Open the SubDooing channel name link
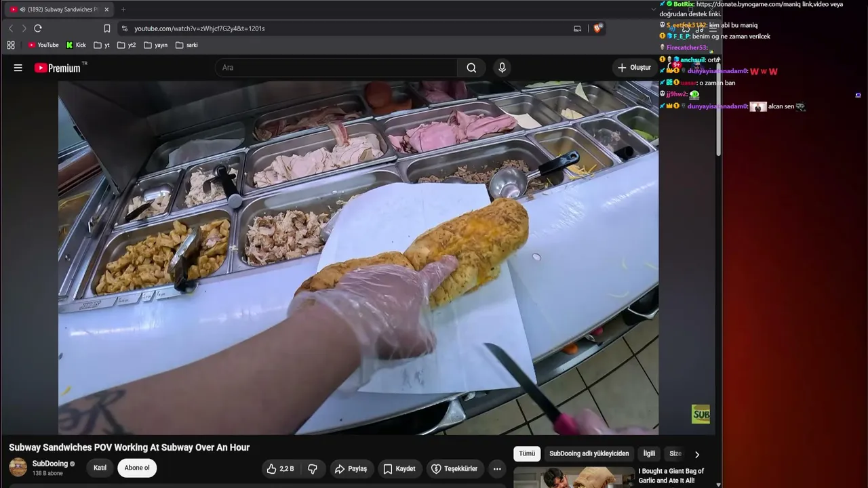This screenshot has width=868, height=488. [x=50, y=464]
